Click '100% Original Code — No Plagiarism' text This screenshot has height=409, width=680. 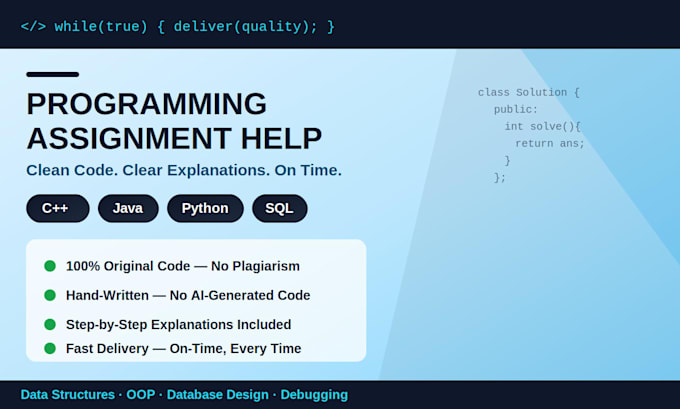click(183, 266)
